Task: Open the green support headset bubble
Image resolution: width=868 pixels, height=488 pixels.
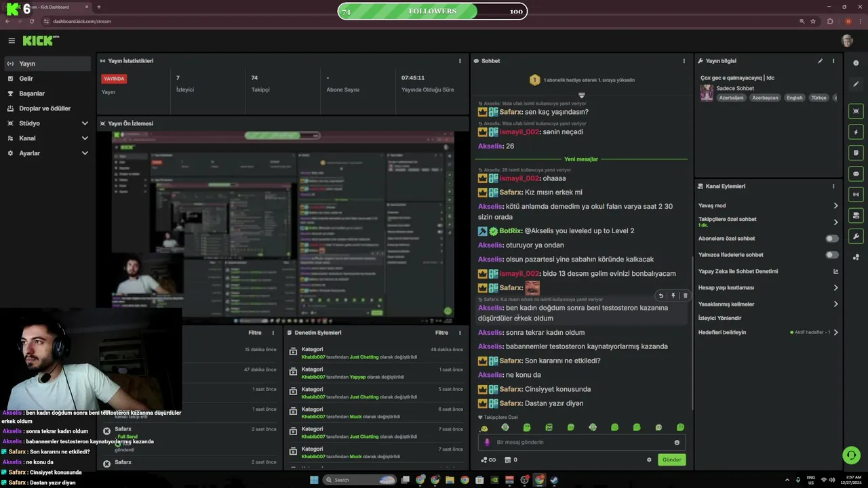Action: coord(851,455)
